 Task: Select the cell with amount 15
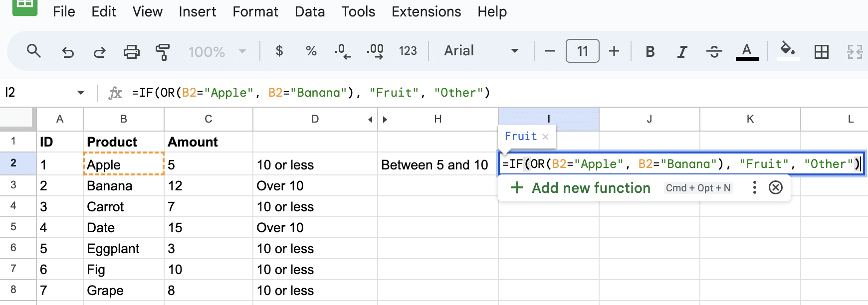209,228
